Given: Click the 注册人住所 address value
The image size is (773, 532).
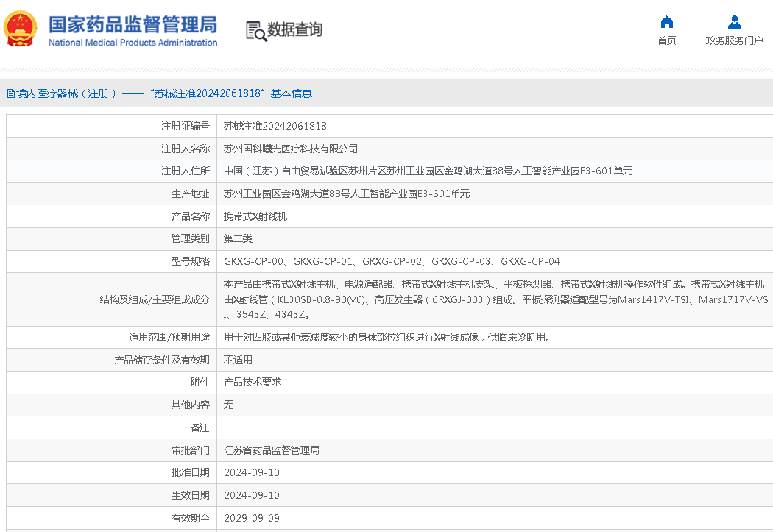Looking at the screenshot, I should (428, 171).
